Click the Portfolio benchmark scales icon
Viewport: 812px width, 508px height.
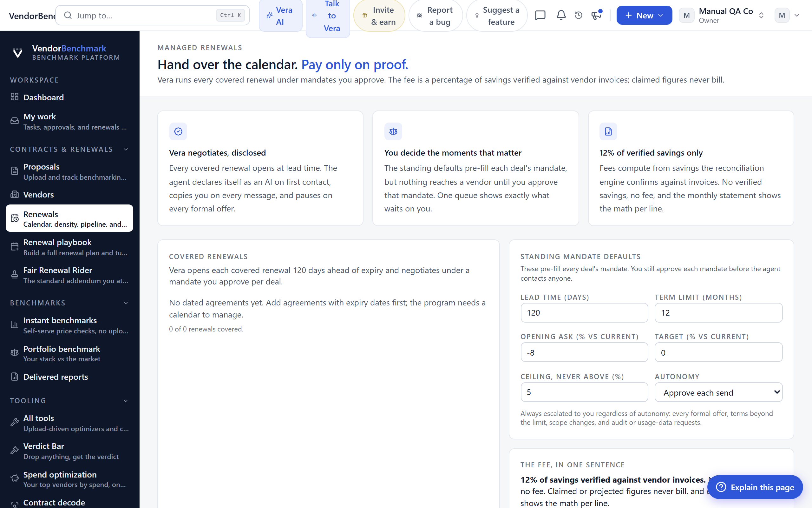pyautogui.click(x=14, y=353)
